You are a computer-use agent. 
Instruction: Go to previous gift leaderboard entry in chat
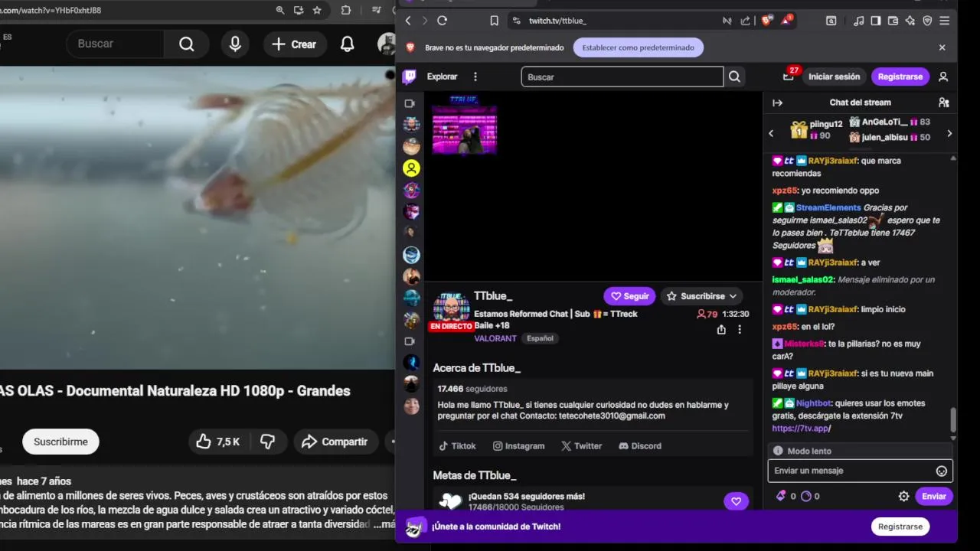click(x=771, y=133)
